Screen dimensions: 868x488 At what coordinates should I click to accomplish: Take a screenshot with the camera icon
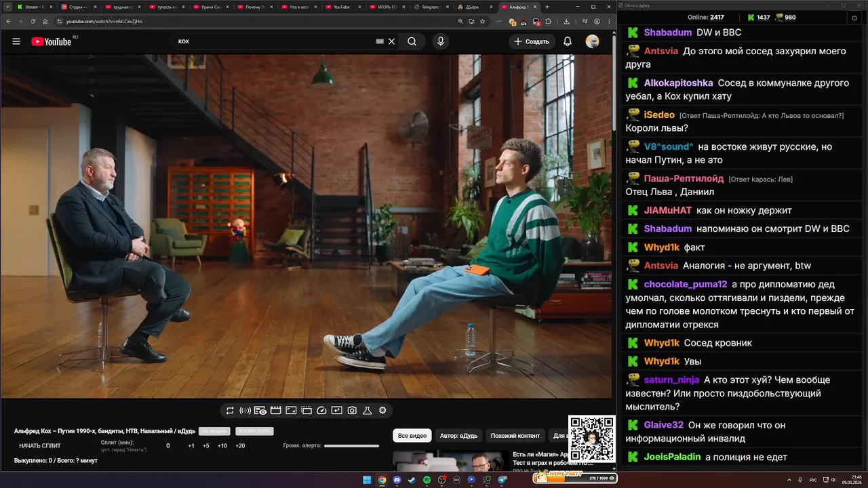[352, 410]
